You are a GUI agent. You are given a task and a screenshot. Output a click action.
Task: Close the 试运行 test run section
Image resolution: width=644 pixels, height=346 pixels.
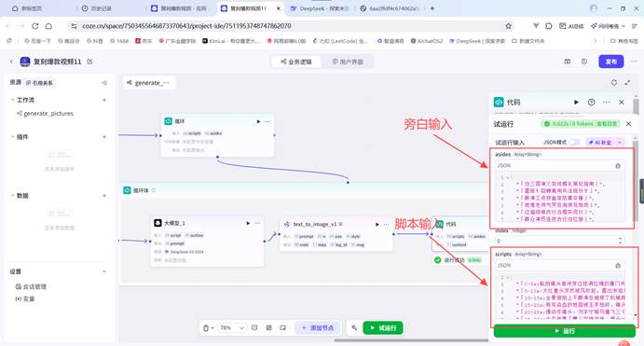[x=628, y=124]
